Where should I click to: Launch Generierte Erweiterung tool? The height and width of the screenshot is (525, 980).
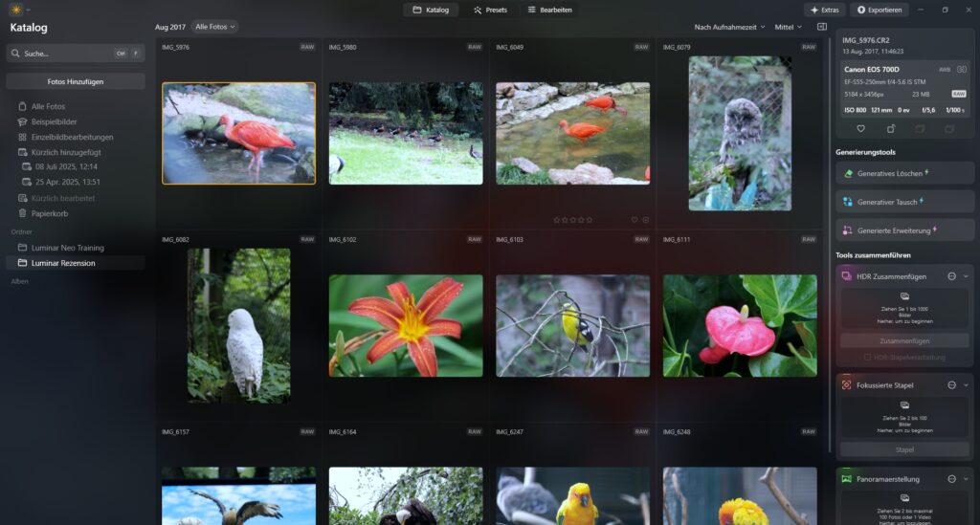pyautogui.click(x=904, y=230)
